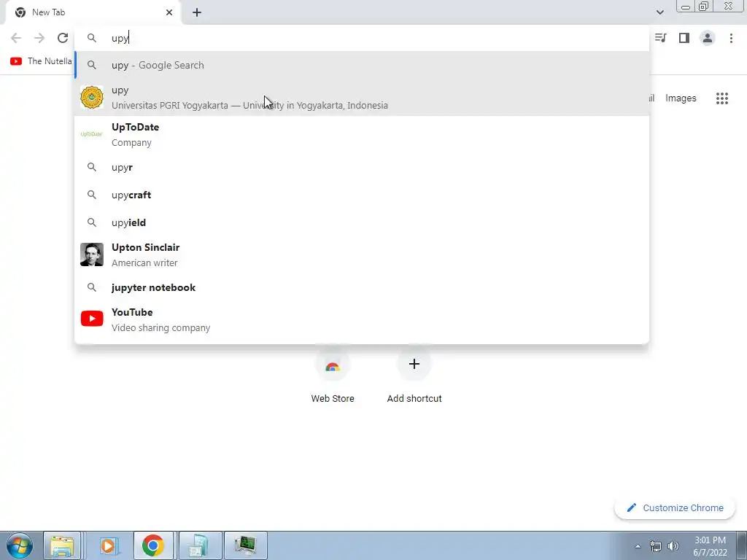
Task: Open a new tab with the plus button
Action: [x=197, y=12]
